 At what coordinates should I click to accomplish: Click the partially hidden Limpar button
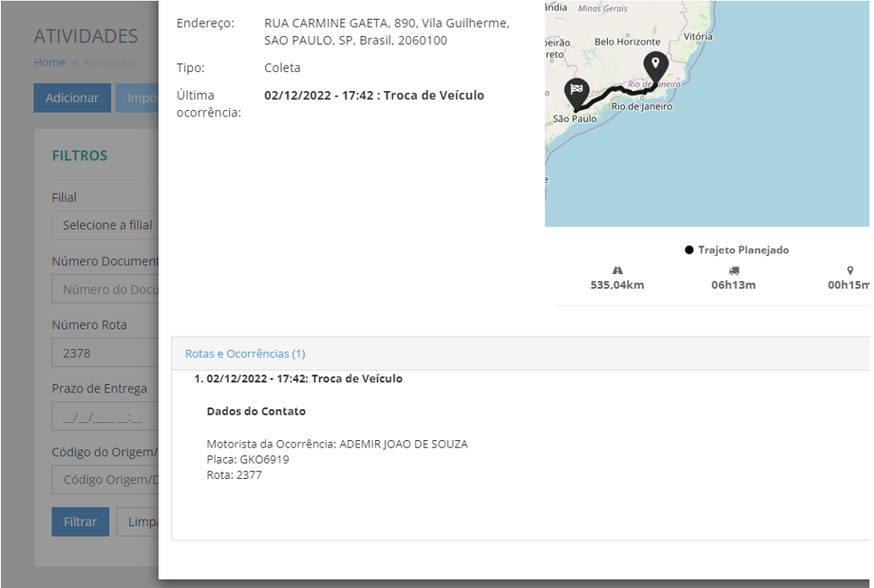[x=138, y=521]
